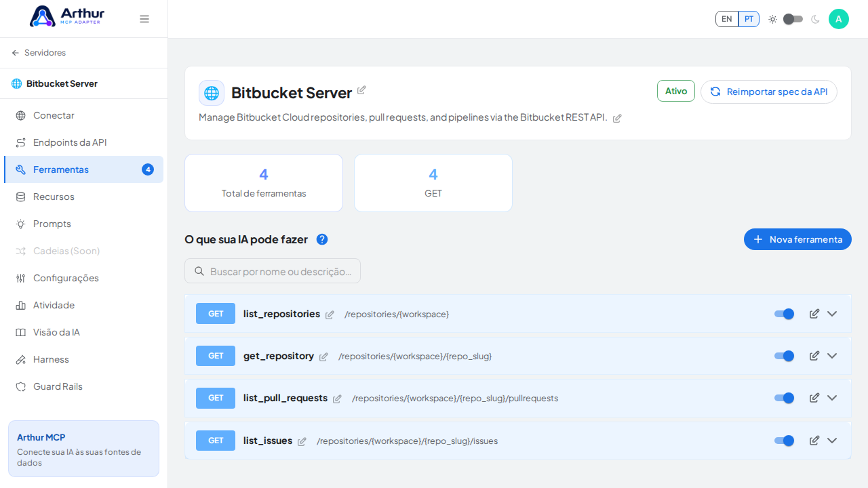Click the large globe icon in server header

212,93
